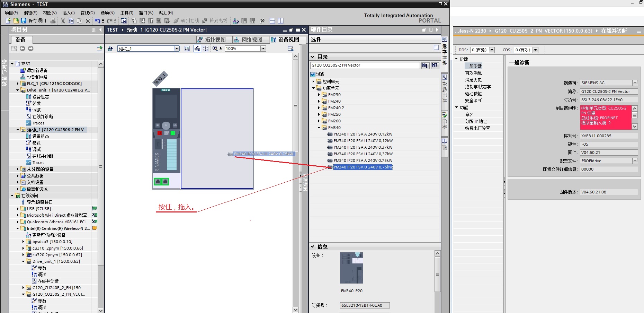Expand PLC_1 [CPU 1215C DC/DC/DC] node
Viewport: 644px width, 313px height.
18,84
